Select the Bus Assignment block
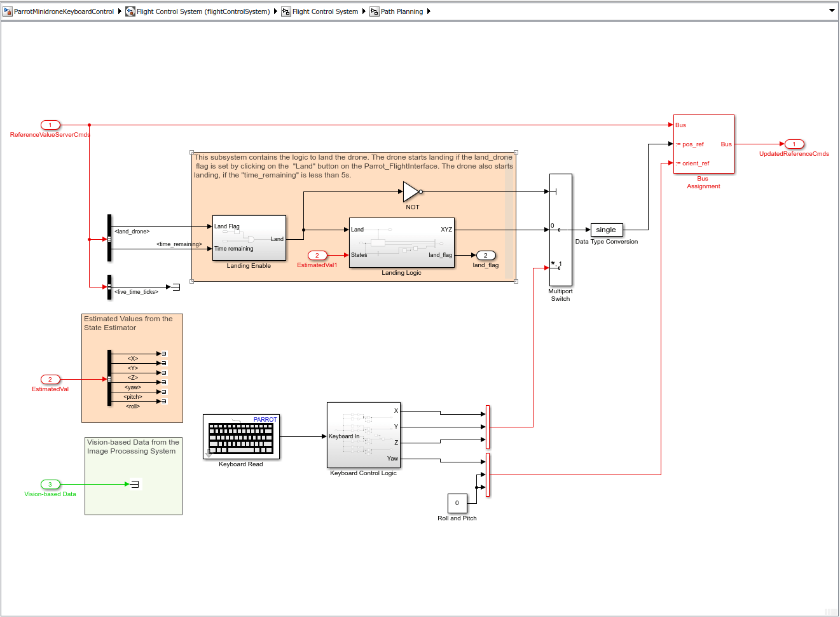This screenshot has width=840, height=617. coord(703,144)
